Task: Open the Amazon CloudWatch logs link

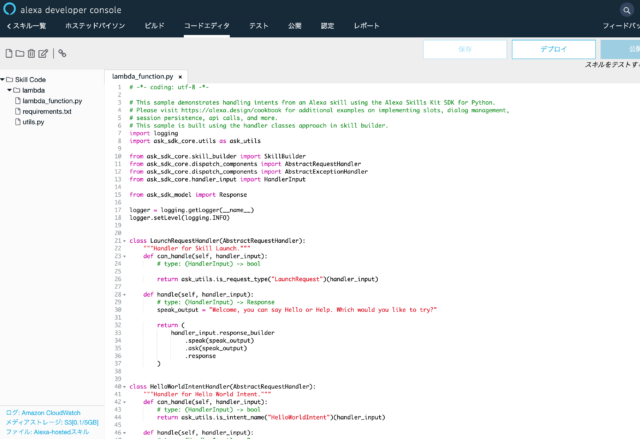Action: tap(51, 413)
